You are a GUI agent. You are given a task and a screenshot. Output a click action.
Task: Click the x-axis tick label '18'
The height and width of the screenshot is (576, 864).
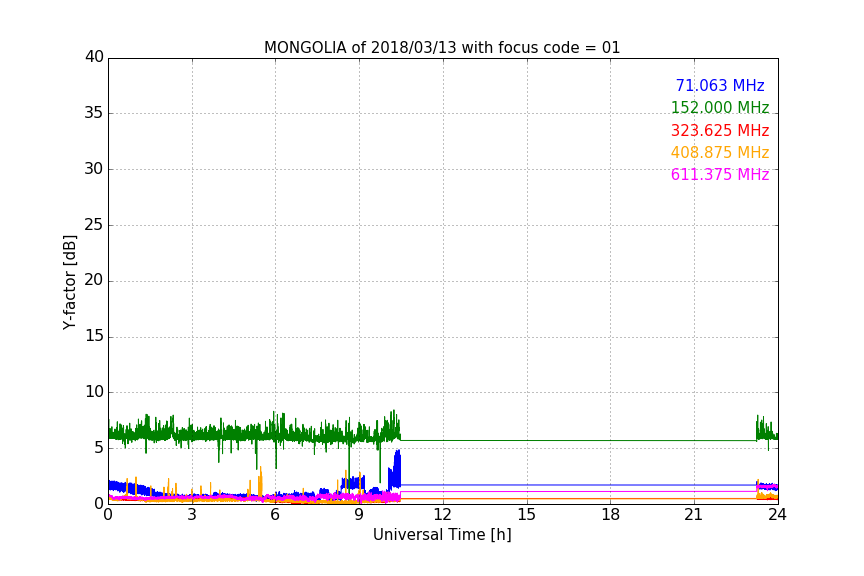click(610, 515)
